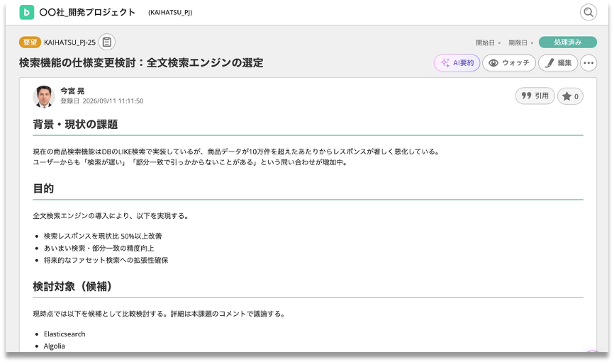Click the sentence 全文検索エンジンの導入により、以下を実現する。
The height and width of the screenshot is (364, 614).
click(x=111, y=216)
